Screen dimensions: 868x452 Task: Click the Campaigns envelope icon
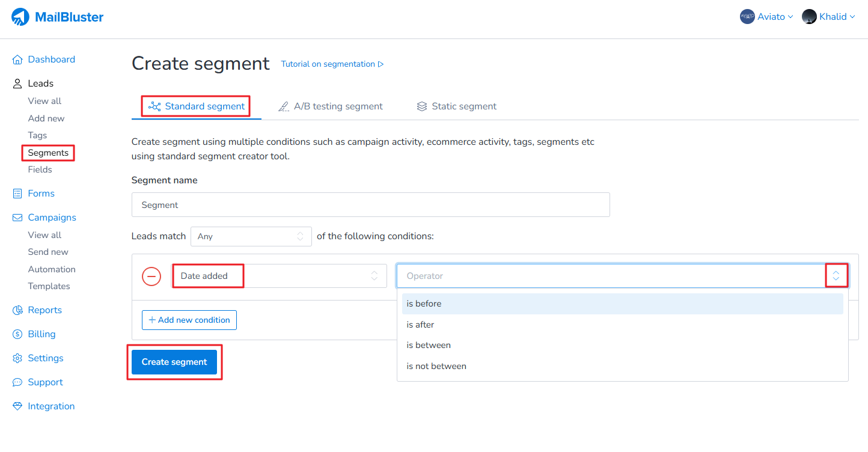pyautogui.click(x=17, y=218)
